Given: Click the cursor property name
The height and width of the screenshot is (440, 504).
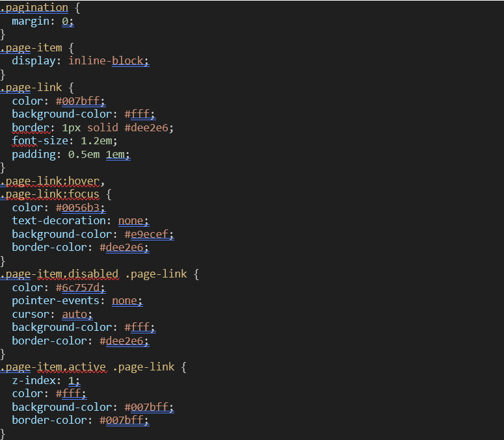Looking at the screenshot, I should pos(30,315).
